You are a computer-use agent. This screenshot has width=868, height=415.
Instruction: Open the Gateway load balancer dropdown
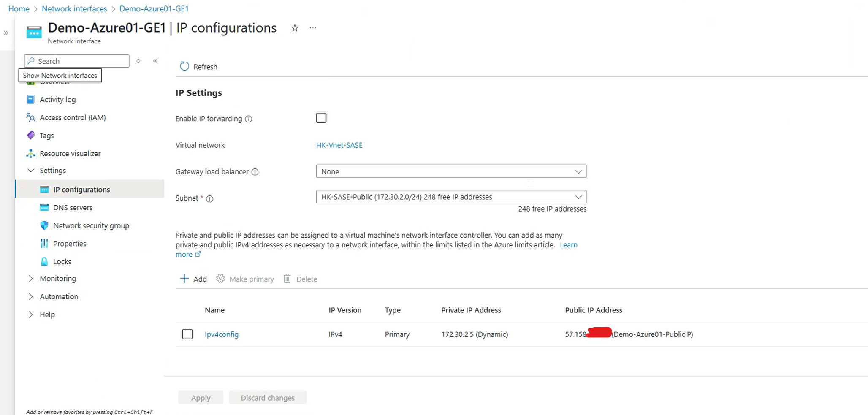click(x=451, y=171)
